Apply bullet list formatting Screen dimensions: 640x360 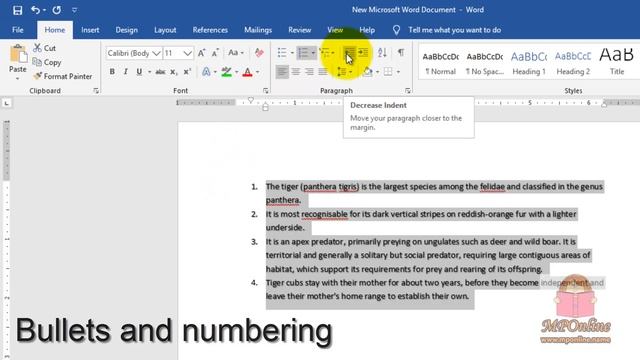click(282, 53)
